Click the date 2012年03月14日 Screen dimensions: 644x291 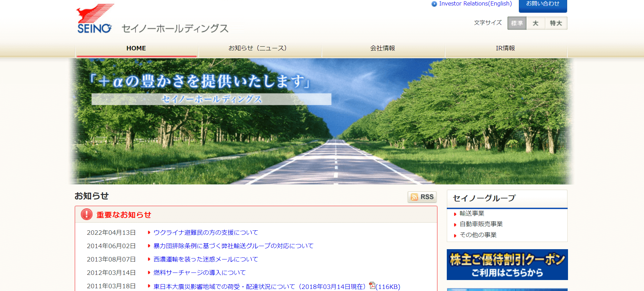point(111,272)
